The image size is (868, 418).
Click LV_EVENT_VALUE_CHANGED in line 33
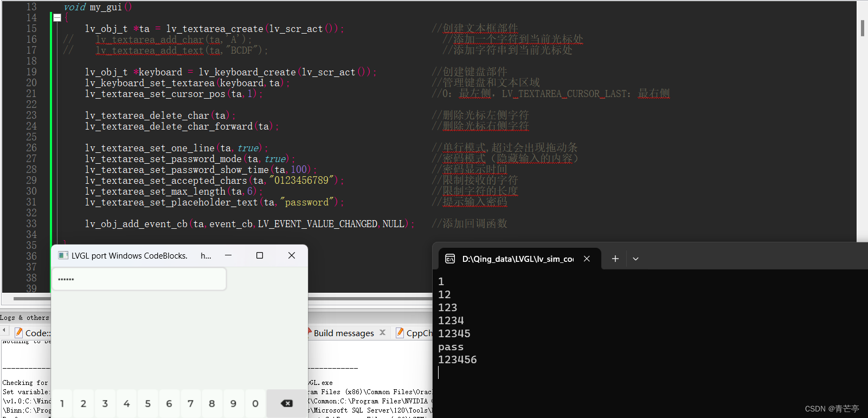coord(318,224)
